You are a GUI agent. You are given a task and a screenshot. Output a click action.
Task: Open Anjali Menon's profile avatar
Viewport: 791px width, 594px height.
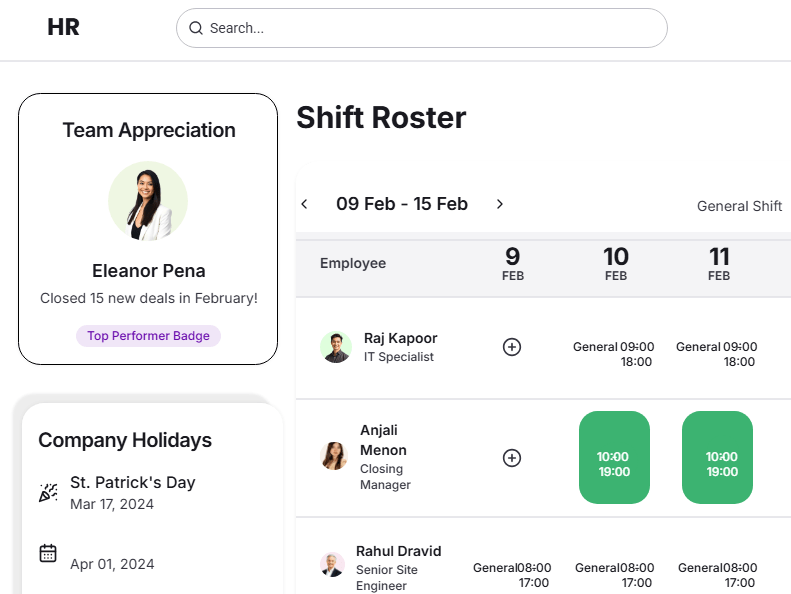point(334,456)
